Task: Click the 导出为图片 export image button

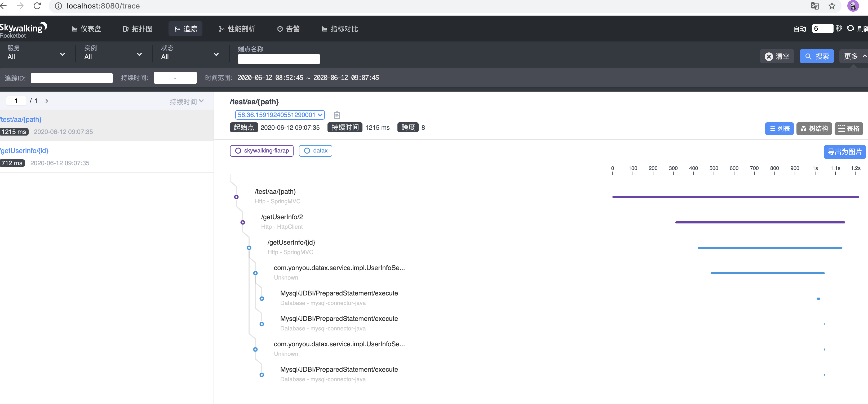Action: (x=844, y=152)
